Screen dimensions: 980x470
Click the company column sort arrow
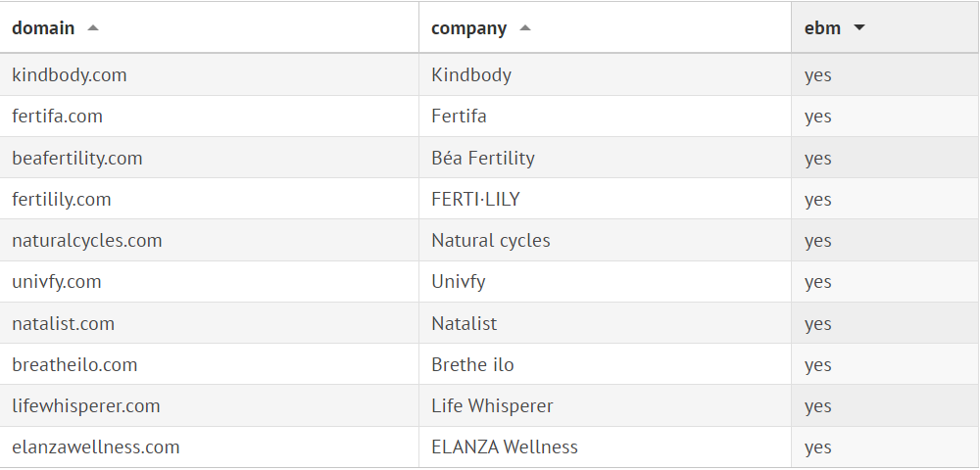pos(525,28)
